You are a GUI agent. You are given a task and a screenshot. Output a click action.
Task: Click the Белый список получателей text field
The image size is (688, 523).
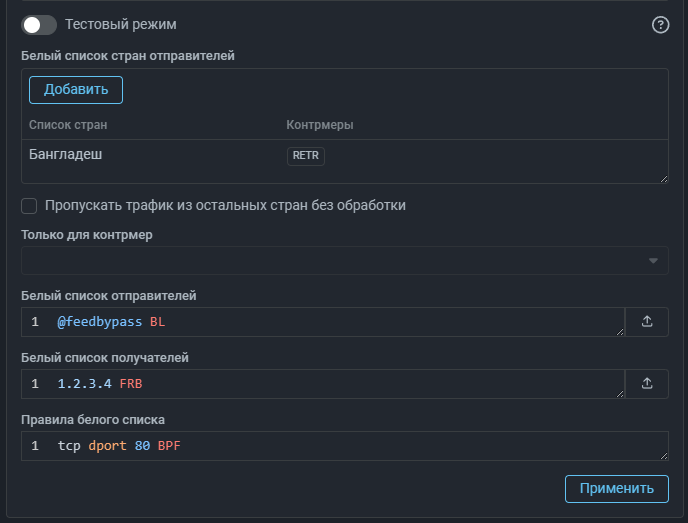click(323, 384)
